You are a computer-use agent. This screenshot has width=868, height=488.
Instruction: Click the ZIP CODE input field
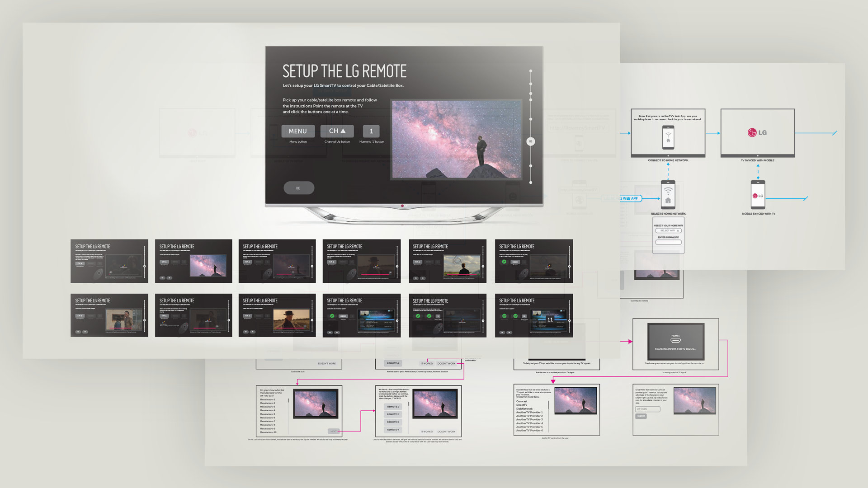(x=647, y=409)
